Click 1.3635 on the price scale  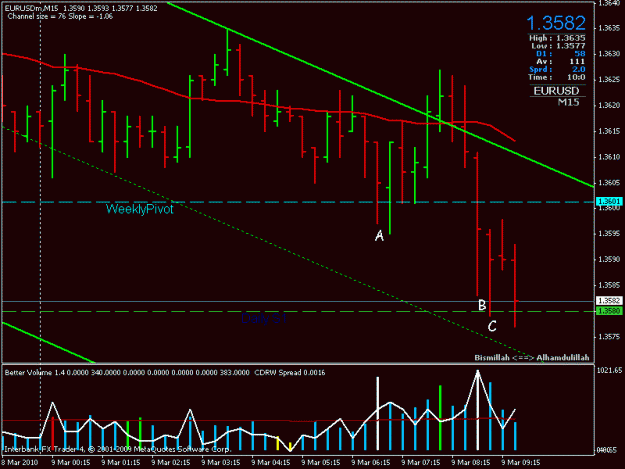(x=609, y=28)
